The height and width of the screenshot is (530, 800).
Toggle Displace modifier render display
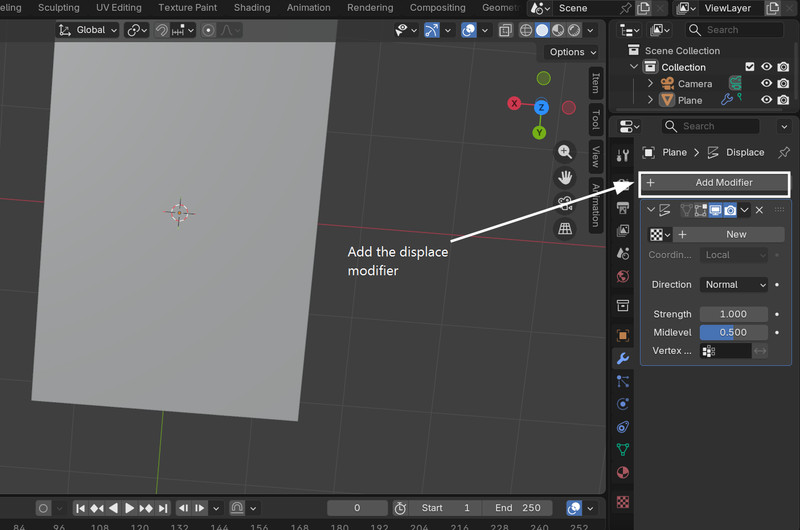tap(730, 210)
